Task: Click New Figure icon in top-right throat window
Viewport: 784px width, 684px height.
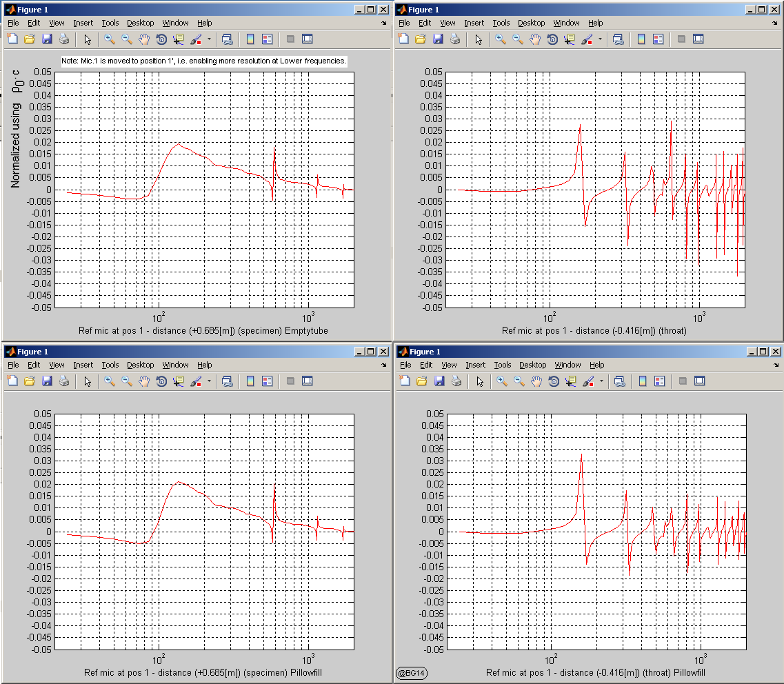Action: tap(403, 39)
